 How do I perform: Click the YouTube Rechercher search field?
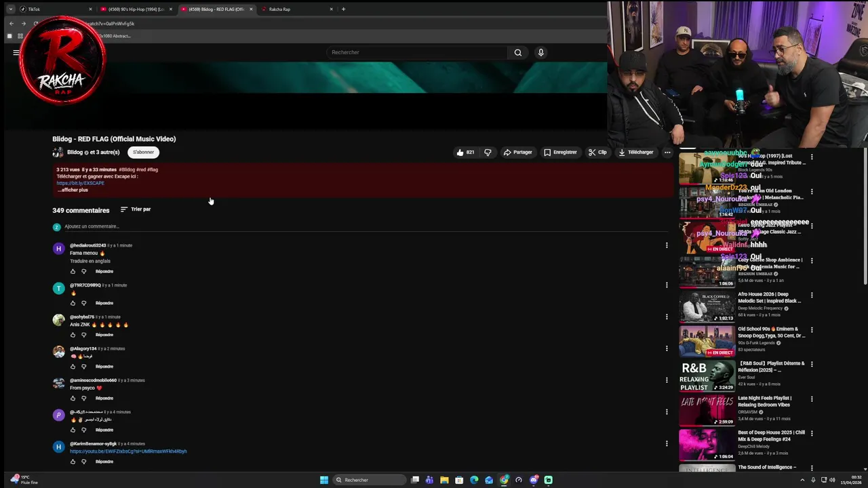tap(417, 52)
